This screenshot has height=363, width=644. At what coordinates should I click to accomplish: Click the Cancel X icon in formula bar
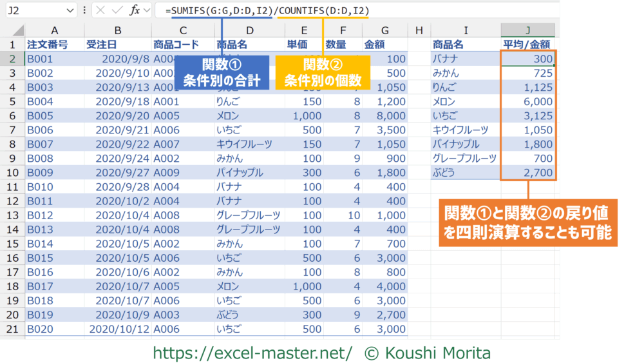pyautogui.click(x=101, y=10)
